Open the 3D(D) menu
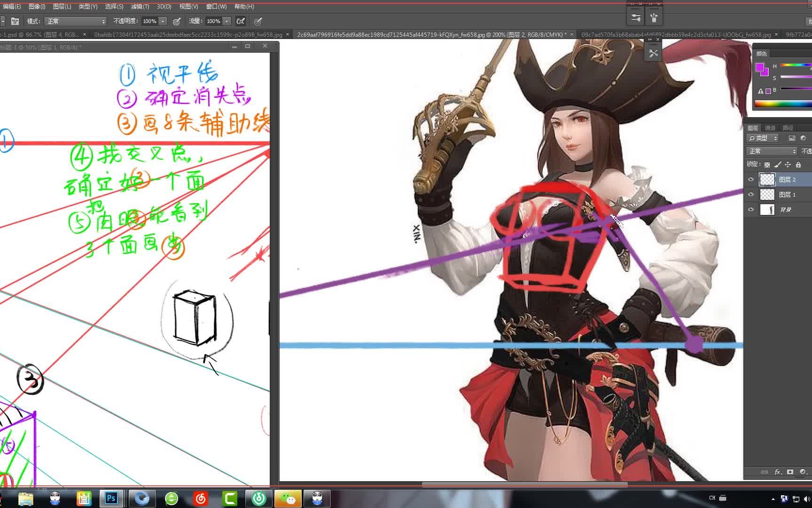Viewport: 812px width, 508px height. [164, 7]
